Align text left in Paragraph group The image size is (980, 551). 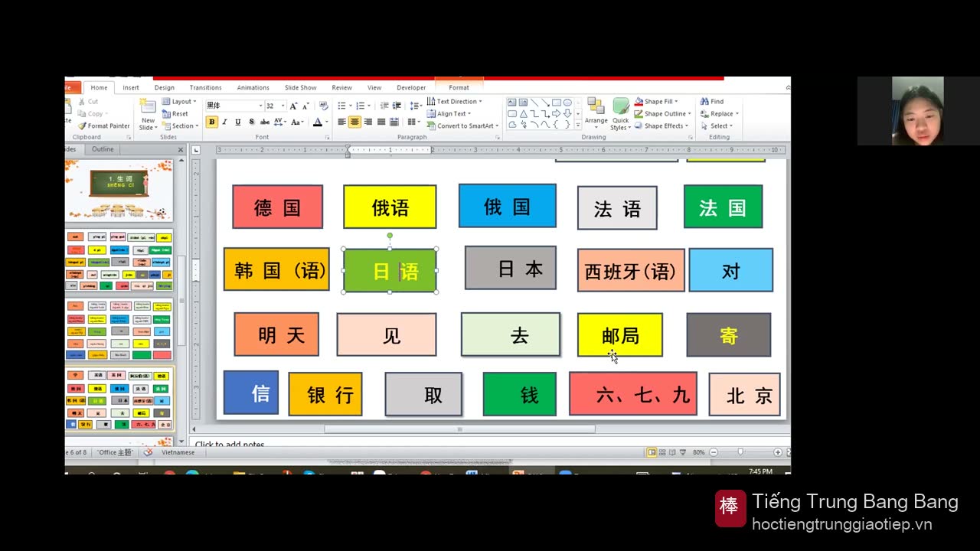341,122
